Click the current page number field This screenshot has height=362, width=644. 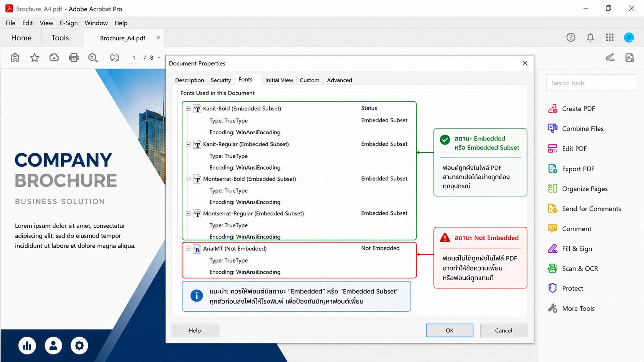(x=134, y=58)
